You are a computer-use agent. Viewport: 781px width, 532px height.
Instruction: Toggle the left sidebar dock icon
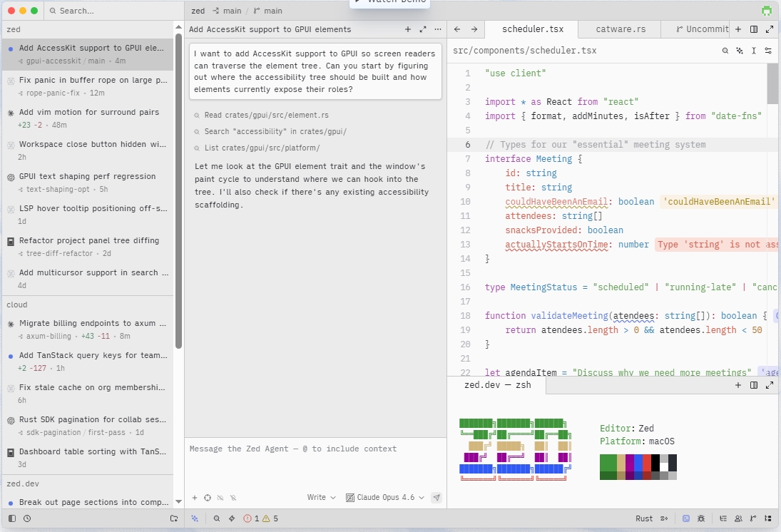coord(12,518)
